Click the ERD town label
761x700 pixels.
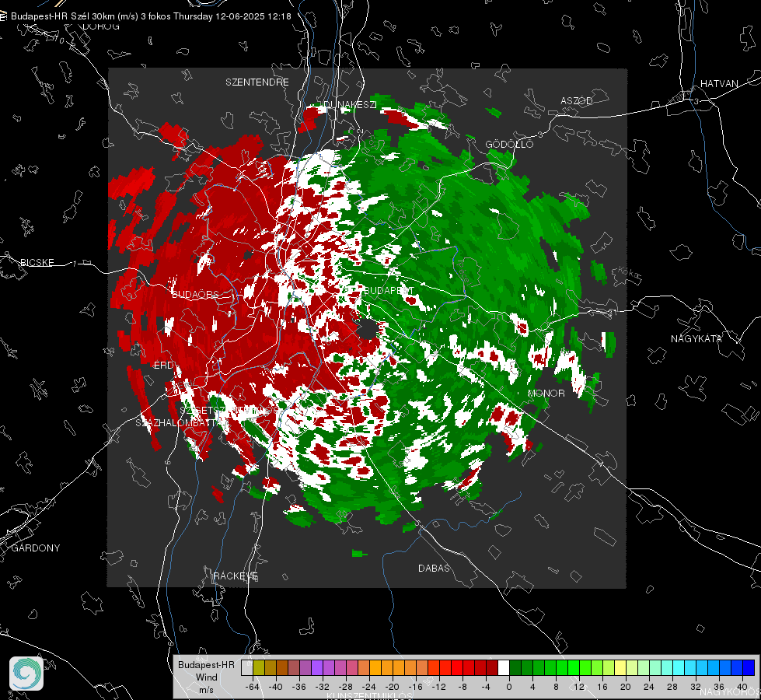[x=163, y=366]
